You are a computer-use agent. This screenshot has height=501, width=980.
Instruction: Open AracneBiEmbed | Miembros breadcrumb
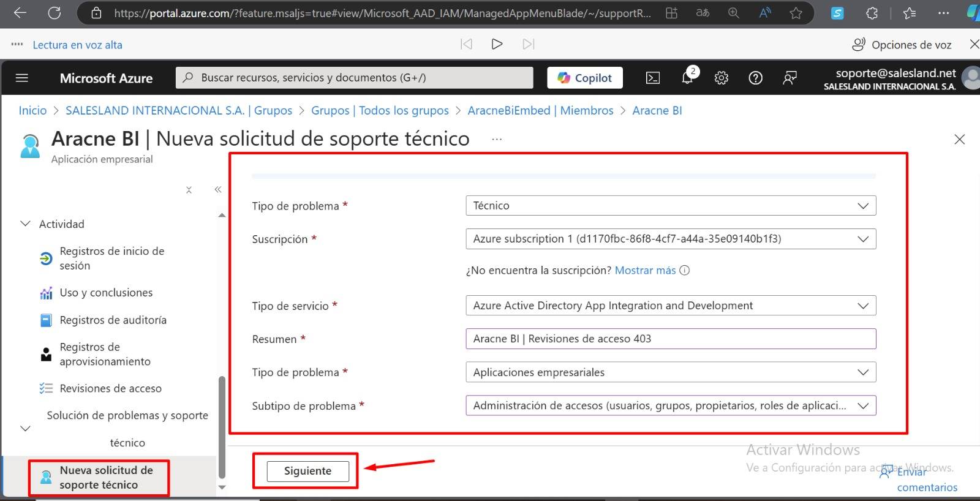[x=540, y=110]
